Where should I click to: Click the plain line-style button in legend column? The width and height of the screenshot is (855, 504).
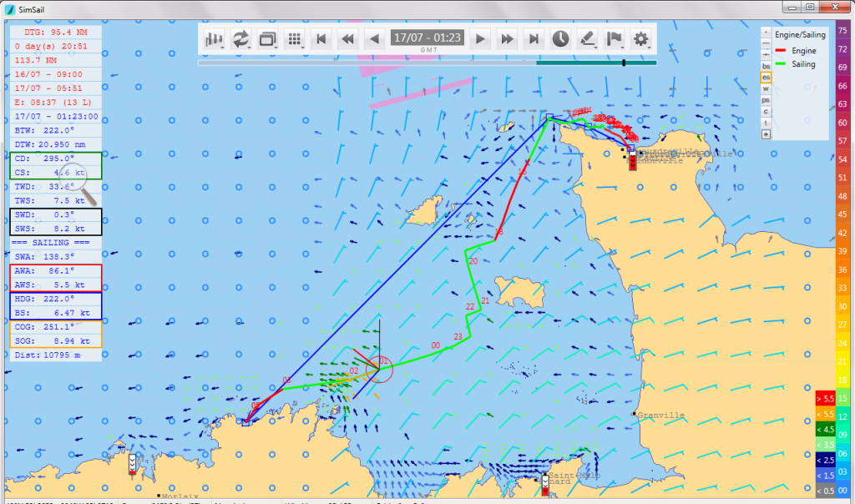[766, 43]
